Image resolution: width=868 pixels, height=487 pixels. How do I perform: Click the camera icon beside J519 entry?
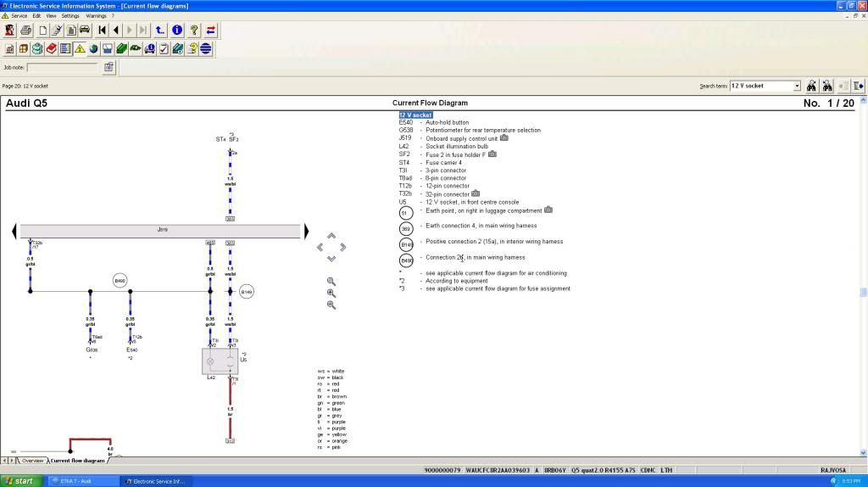pos(504,137)
